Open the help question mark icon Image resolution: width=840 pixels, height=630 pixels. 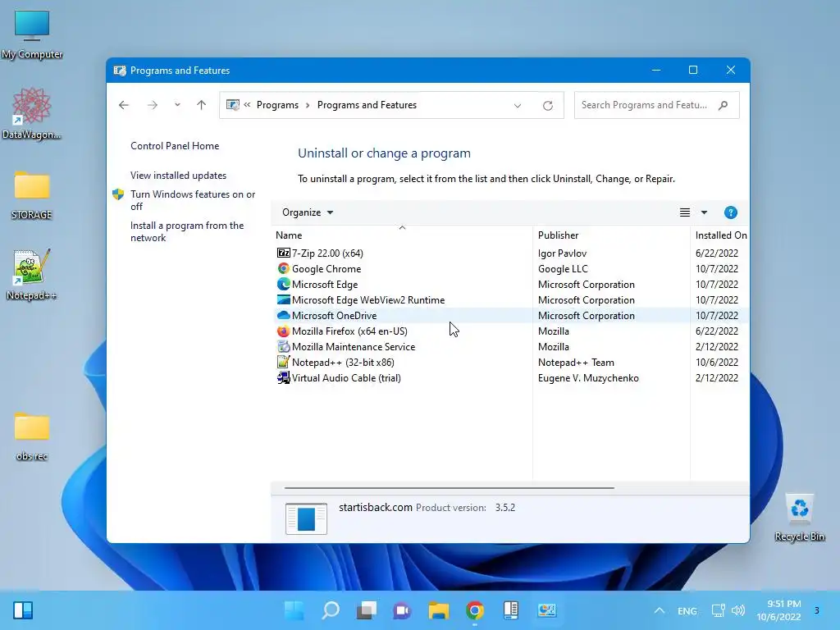[x=730, y=212]
